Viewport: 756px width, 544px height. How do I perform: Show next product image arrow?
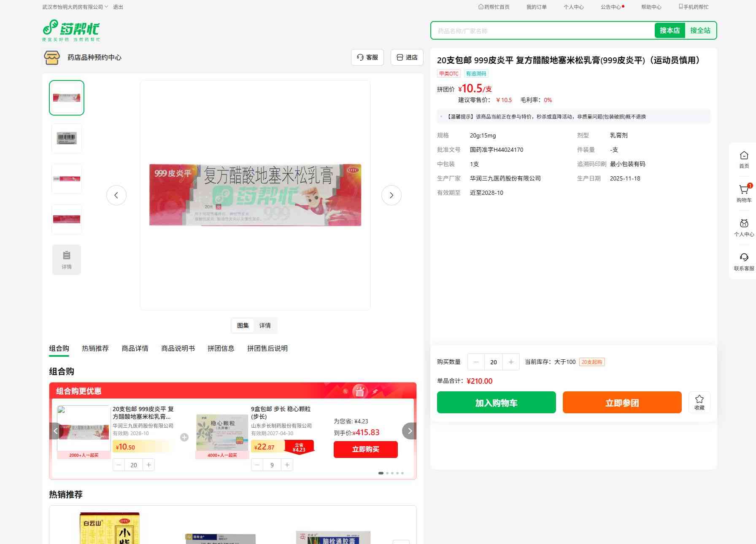click(391, 195)
